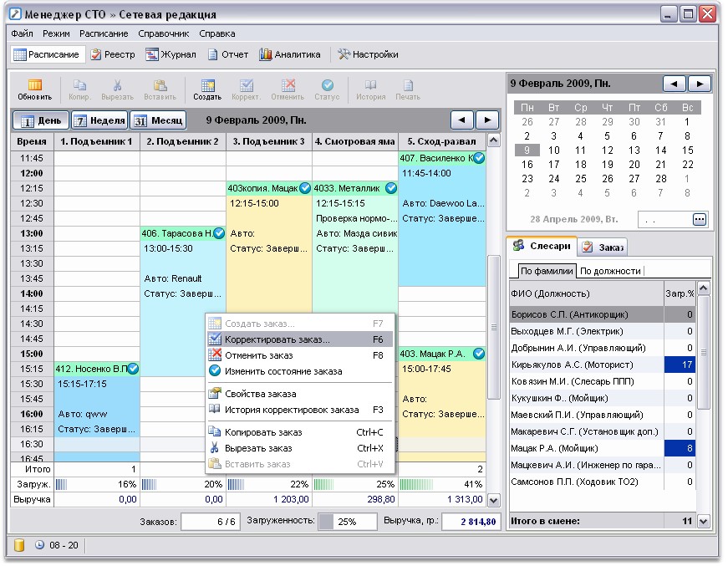
Task: Click the database icon in the status bar
Action: (19, 545)
